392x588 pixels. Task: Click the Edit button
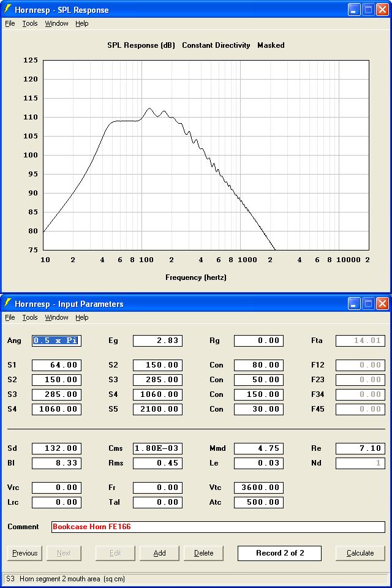tap(115, 553)
